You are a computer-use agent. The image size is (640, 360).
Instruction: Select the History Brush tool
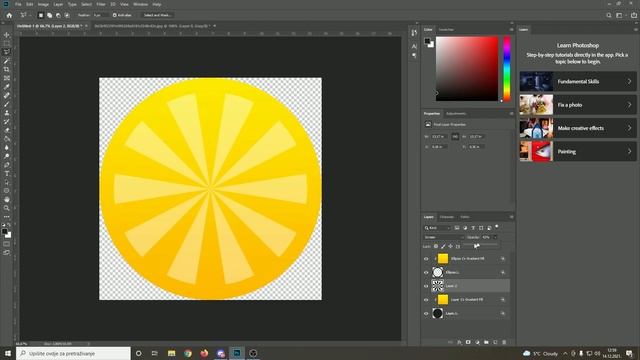coord(7,122)
